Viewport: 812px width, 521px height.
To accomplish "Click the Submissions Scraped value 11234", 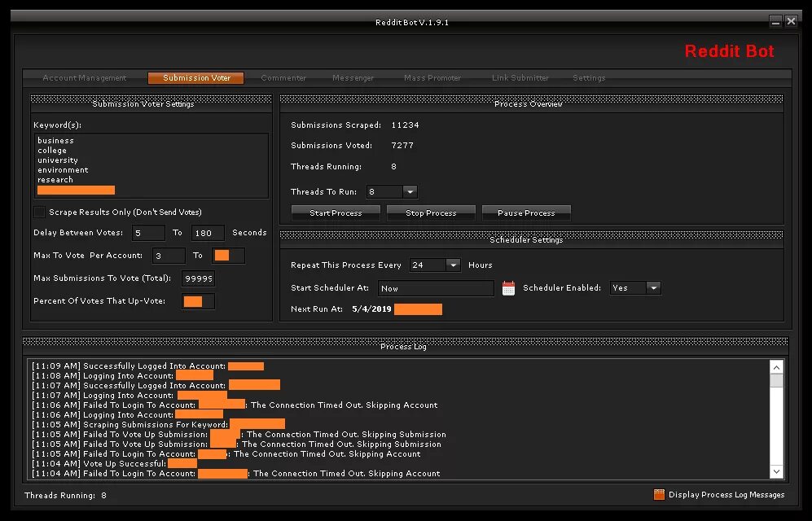I will [x=405, y=125].
